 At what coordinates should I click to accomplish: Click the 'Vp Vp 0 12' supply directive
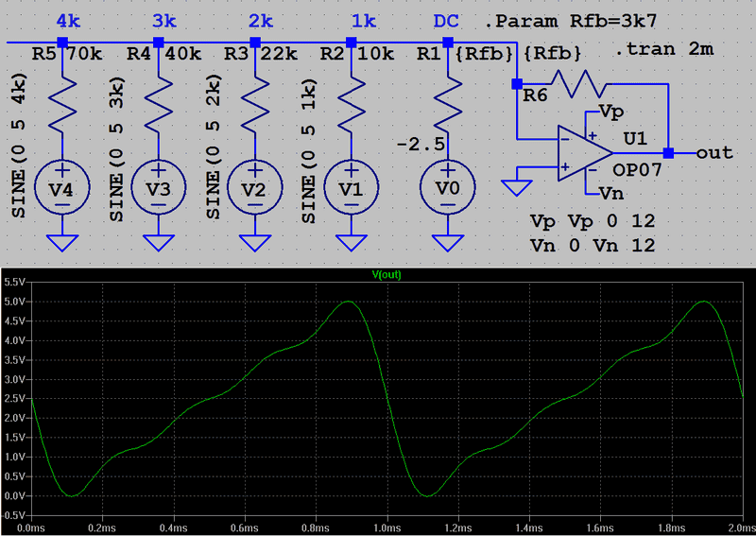593,221
